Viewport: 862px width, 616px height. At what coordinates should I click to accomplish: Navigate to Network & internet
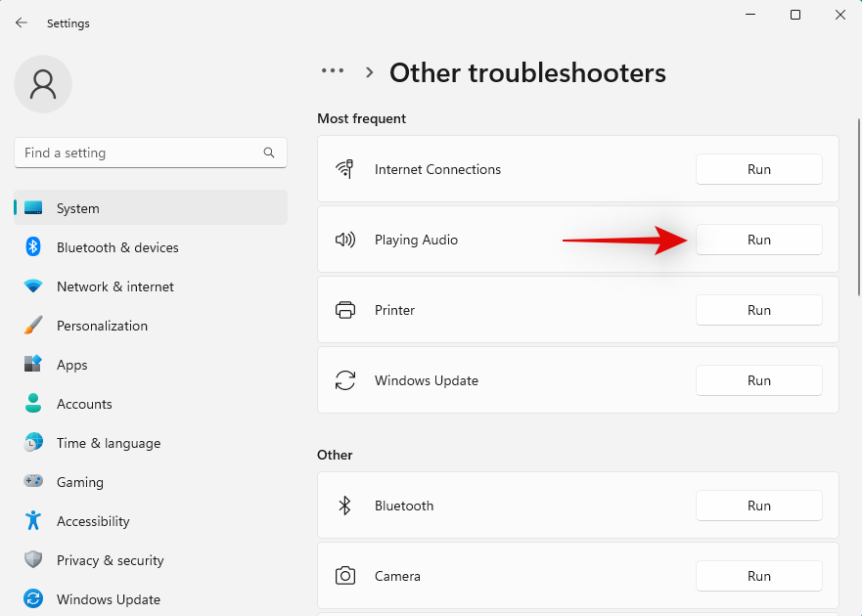[151, 286]
